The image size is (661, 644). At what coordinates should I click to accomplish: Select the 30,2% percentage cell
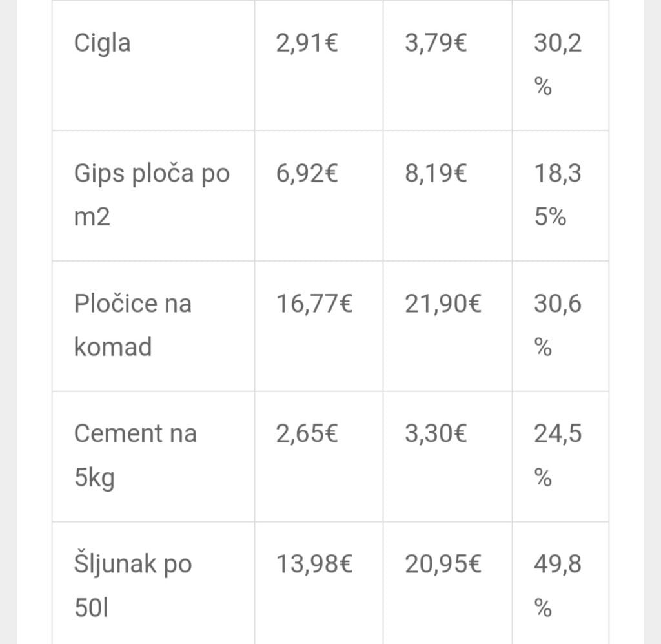[x=557, y=65]
